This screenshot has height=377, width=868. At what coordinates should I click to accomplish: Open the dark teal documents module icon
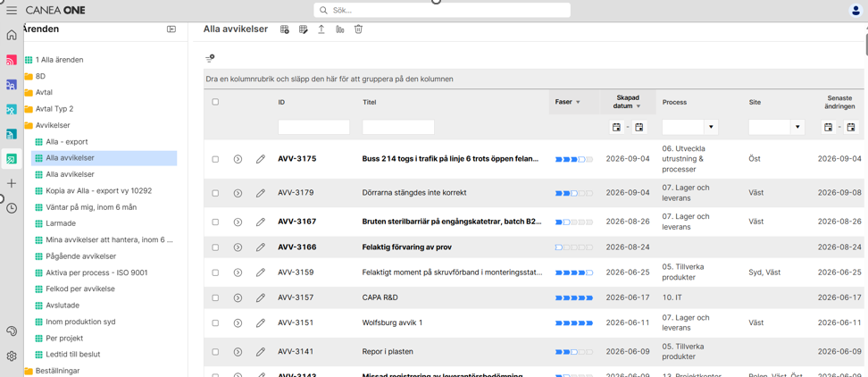click(x=12, y=134)
